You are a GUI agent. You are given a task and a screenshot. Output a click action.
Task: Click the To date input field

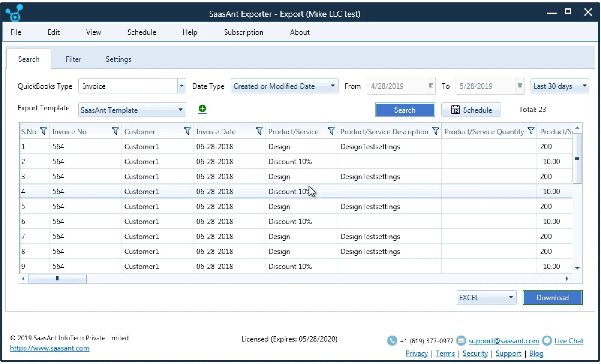(x=486, y=86)
